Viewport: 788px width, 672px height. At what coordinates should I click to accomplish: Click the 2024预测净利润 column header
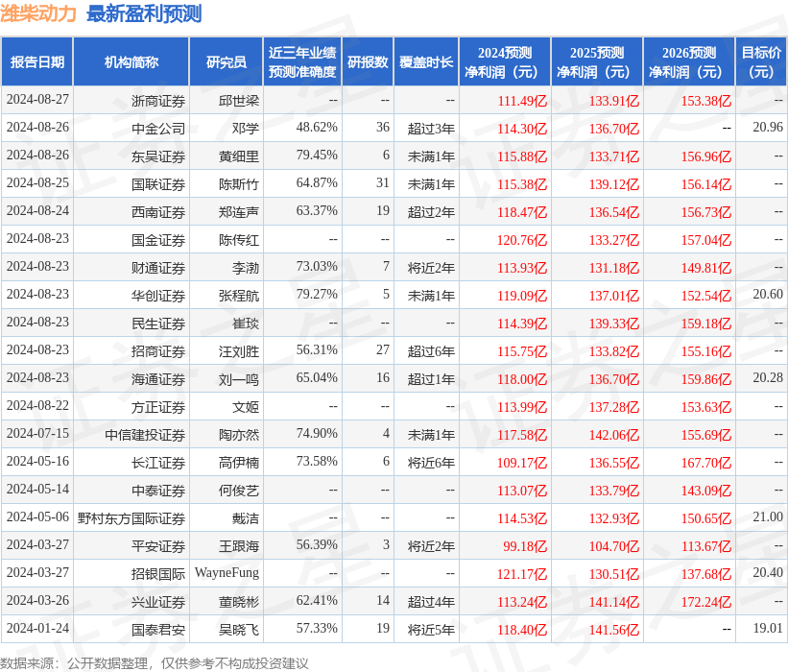[505, 61]
